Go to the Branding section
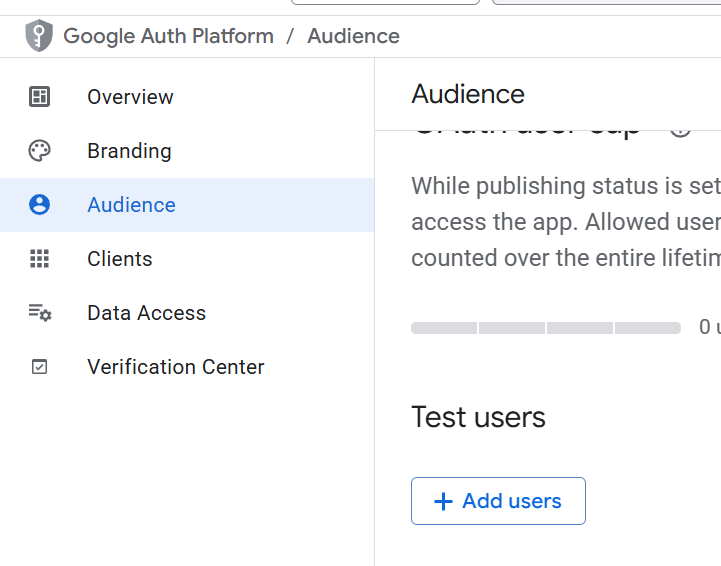 point(129,151)
